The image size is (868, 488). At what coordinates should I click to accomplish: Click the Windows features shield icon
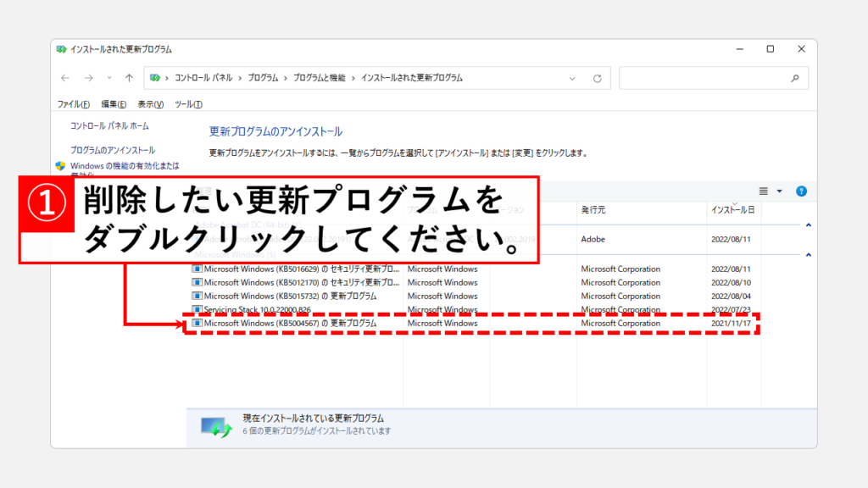[61, 166]
